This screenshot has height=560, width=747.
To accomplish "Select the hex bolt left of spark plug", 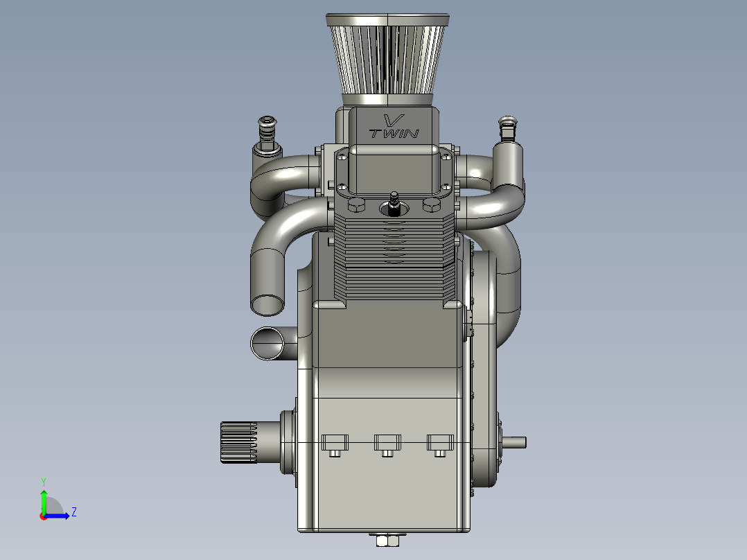I will 356,205.
